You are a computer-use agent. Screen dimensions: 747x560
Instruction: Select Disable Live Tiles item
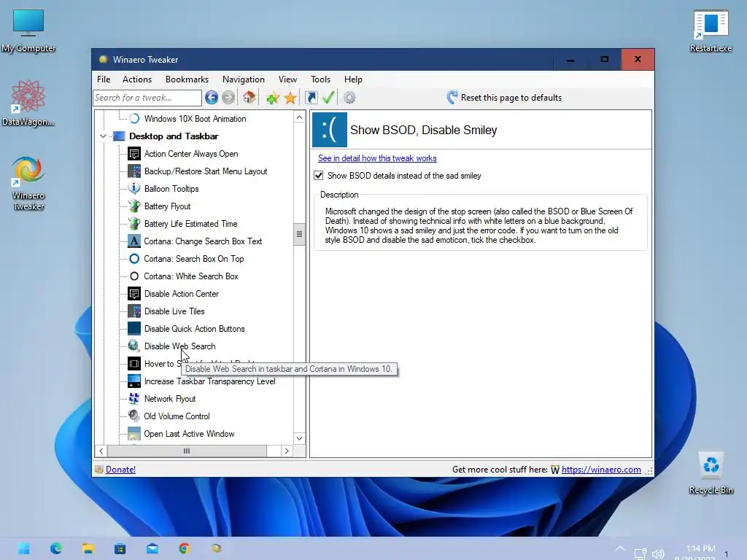click(x=174, y=311)
